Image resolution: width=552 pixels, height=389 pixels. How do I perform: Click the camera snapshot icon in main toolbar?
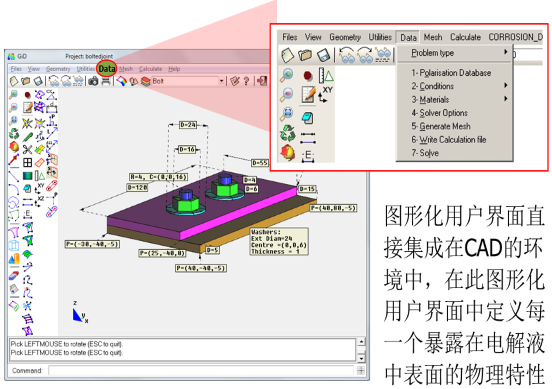pyautogui.click(x=93, y=81)
